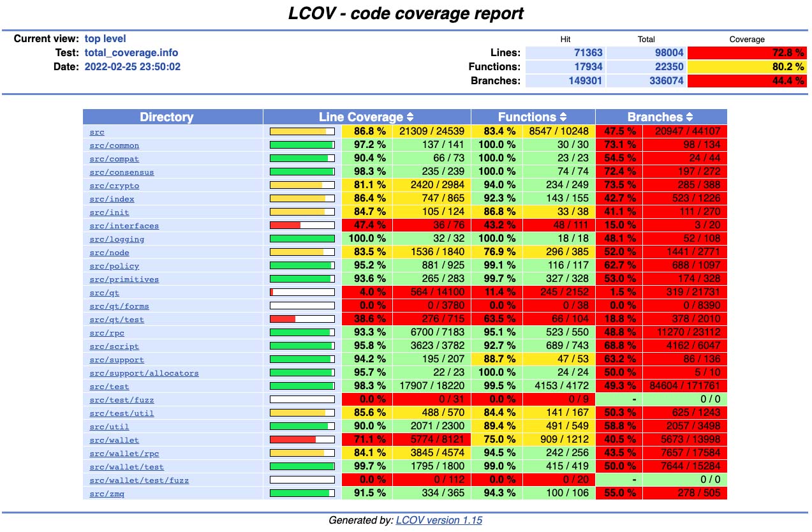Image resolution: width=812 pixels, height=532 pixels.
Task: Go to src/interfaces coverage page
Action: 124,226
